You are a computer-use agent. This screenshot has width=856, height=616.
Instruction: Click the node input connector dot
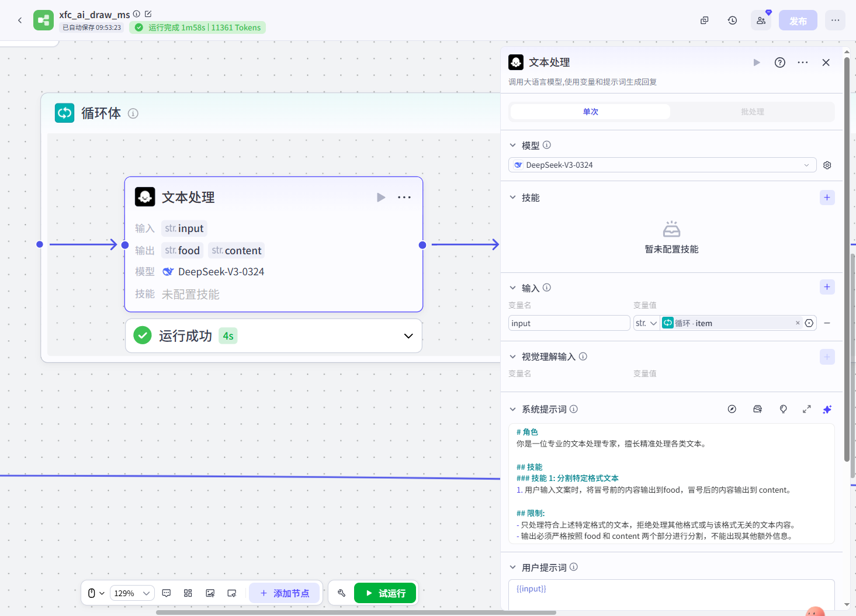[x=125, y=245]
